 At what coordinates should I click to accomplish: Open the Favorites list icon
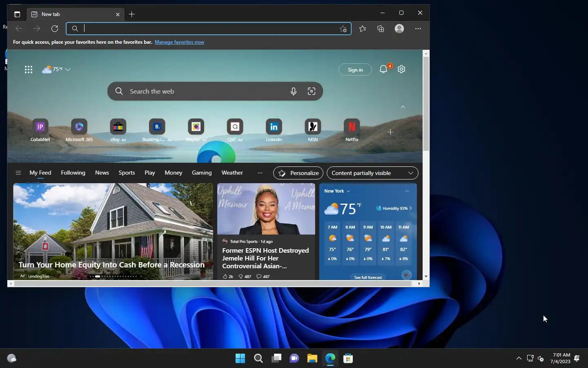click(x=363, y=29)
